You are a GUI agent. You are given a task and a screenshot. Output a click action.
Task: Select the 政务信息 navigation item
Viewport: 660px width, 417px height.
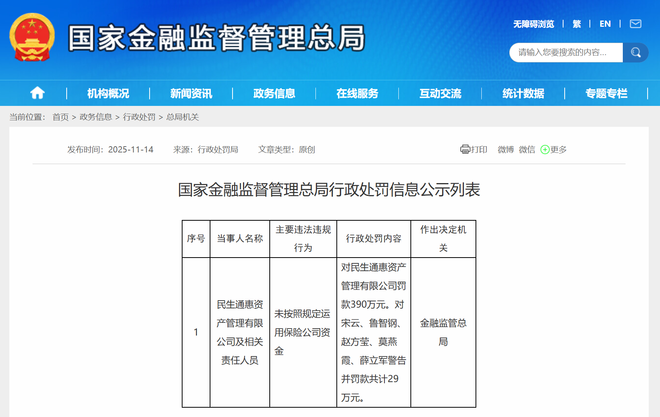[274, 93]
